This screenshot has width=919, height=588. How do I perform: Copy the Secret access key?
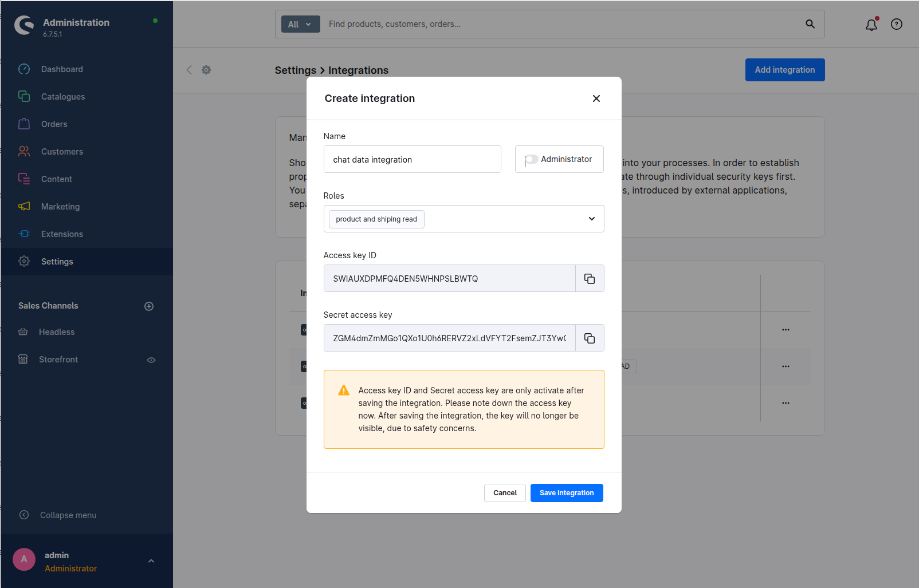(589, 338)
